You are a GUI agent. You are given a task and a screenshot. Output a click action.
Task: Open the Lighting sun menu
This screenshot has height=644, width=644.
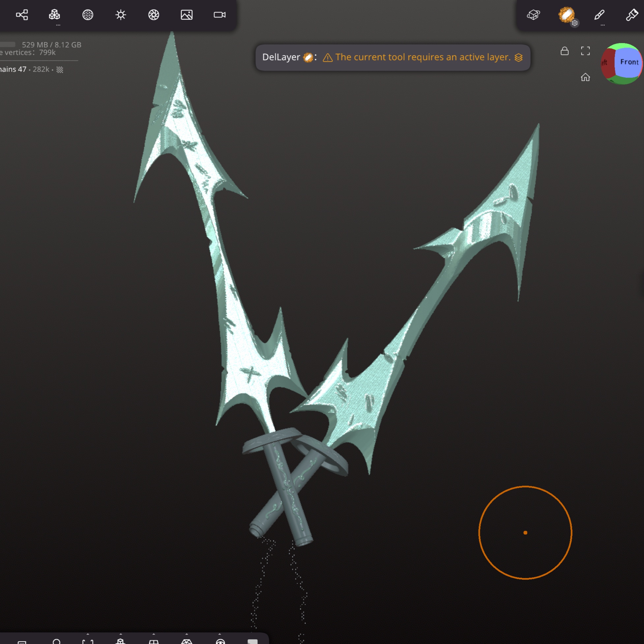coord(121,15)
